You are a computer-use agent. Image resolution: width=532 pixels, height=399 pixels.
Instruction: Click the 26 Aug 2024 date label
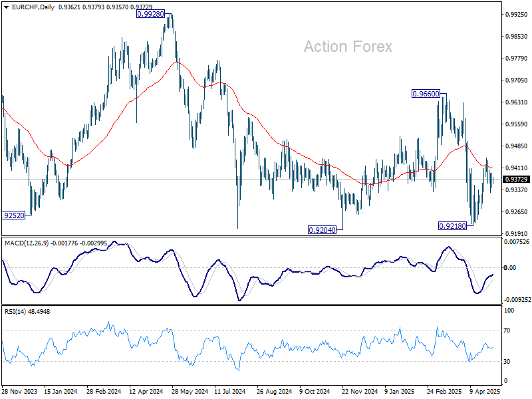click(274, 392)
